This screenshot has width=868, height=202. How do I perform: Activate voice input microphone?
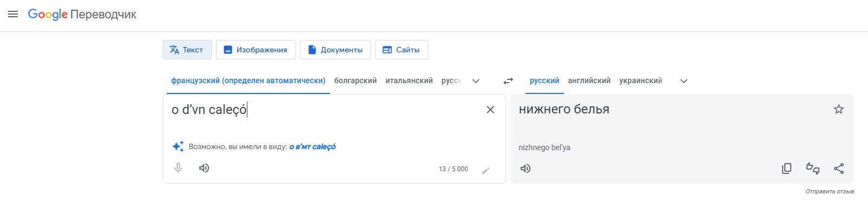tap(178, 168)
